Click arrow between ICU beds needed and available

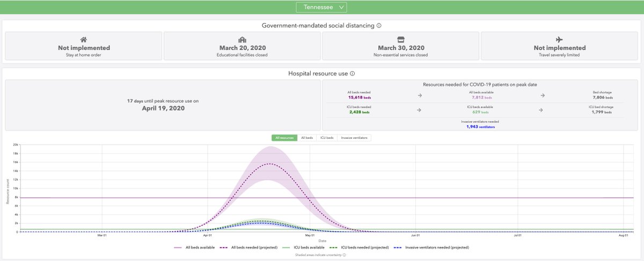click(420, 110)
